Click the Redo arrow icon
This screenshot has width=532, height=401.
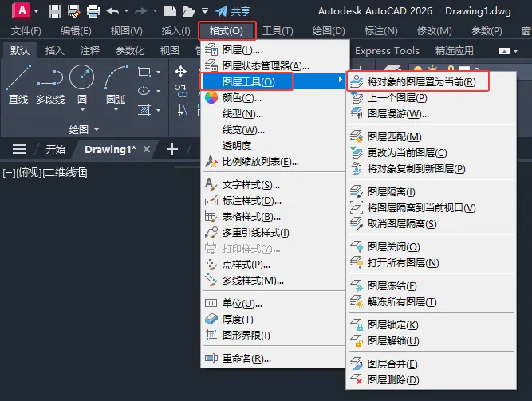pos(141,11)
